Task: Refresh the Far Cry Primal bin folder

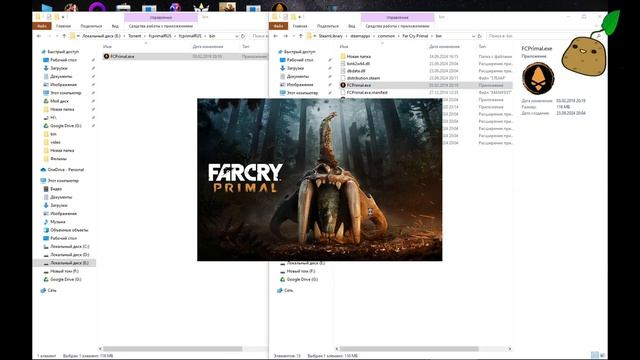Action: click(480, 36)
